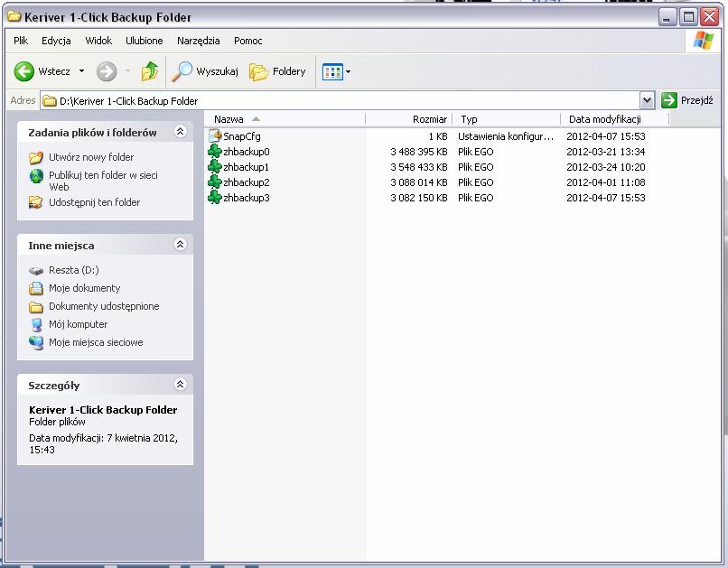Click the Mój komputer icon
This screenshot has height=568, width=728.
point(36,324)
